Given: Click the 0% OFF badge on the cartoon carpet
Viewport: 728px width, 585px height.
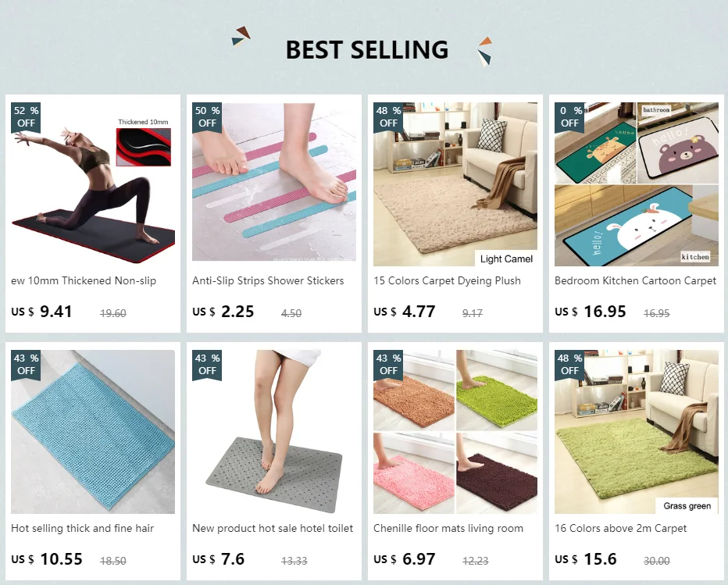Looking at the screenshot, I should [x=569, y=117].
